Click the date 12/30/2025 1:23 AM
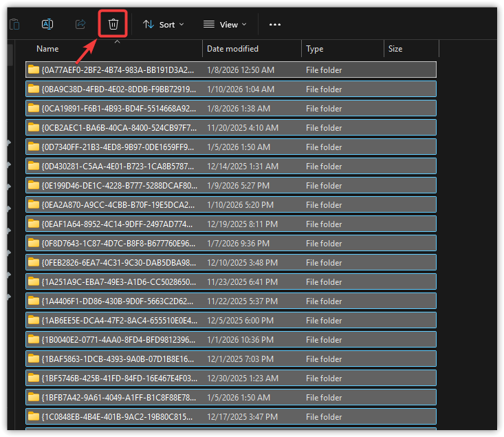504x437 pixels. click(243, 378)
